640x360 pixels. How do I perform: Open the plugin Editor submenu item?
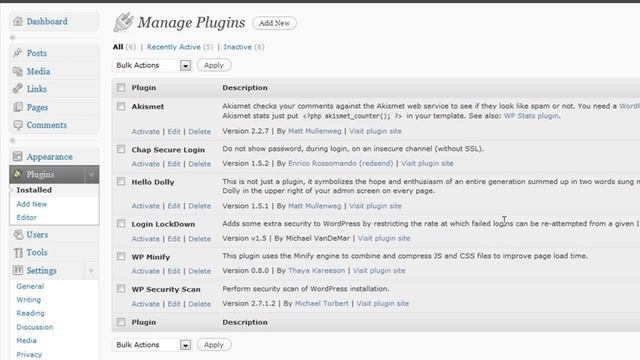point(27,217)
